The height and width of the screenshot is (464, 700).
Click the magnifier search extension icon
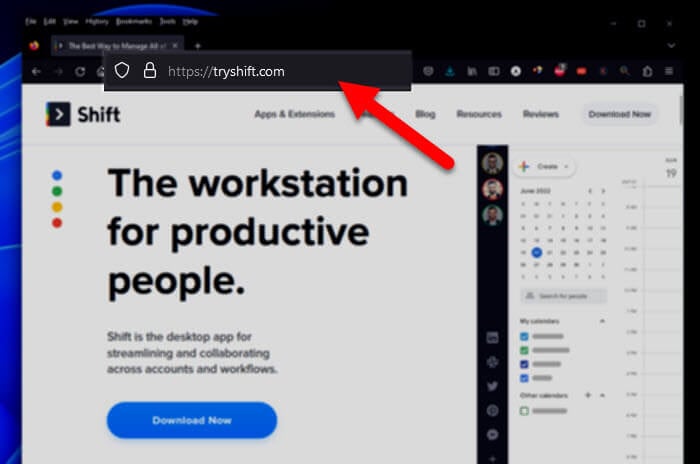pyautogui.click(x=625, y=71)
